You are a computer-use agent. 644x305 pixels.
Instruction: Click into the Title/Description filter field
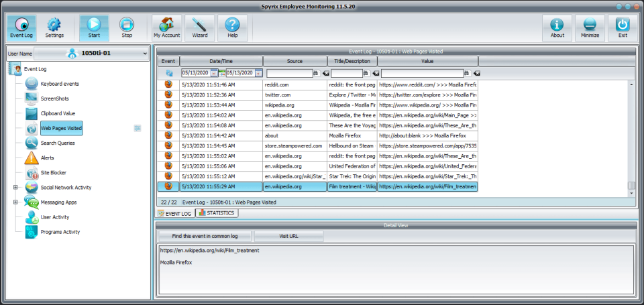pos(347,73)
